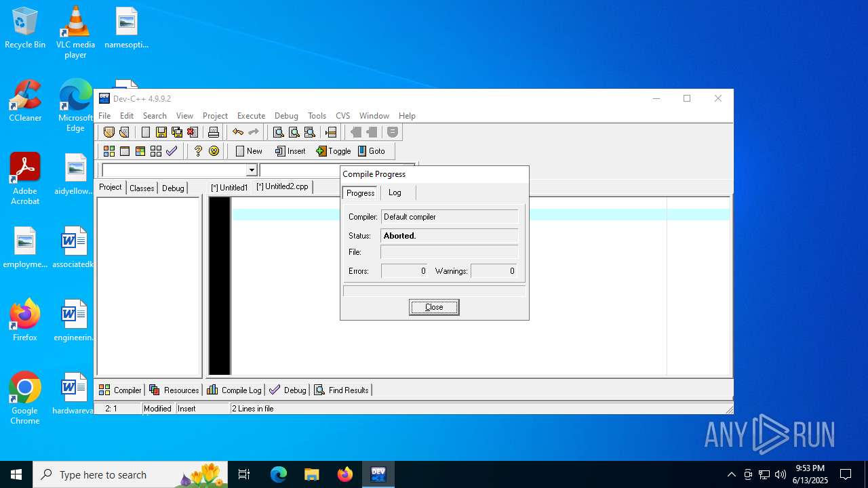Click the Debug checkmark toolbar icon
Screen dimensions: 868x488
[x=172, y=151]
